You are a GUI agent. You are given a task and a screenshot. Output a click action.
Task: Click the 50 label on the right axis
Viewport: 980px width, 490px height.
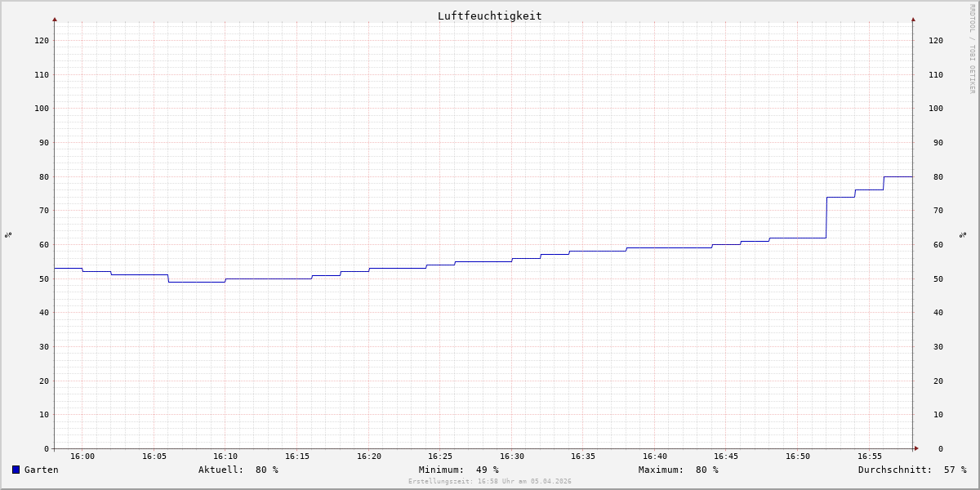pyautogui.click(x=935, y=278)
